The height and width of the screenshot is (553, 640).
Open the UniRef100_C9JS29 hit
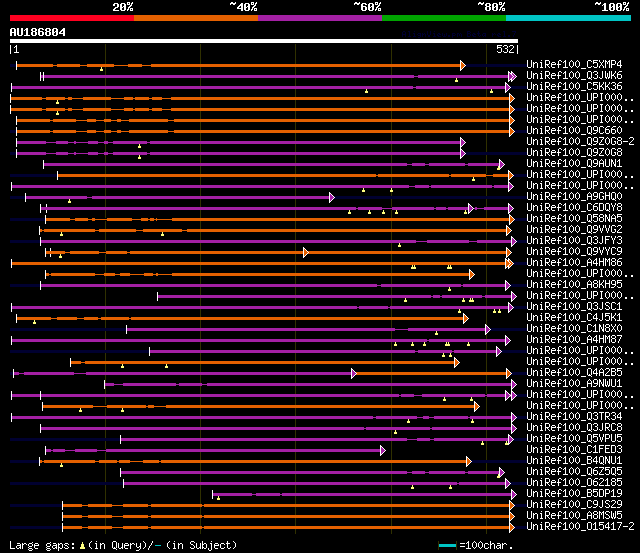574,505
